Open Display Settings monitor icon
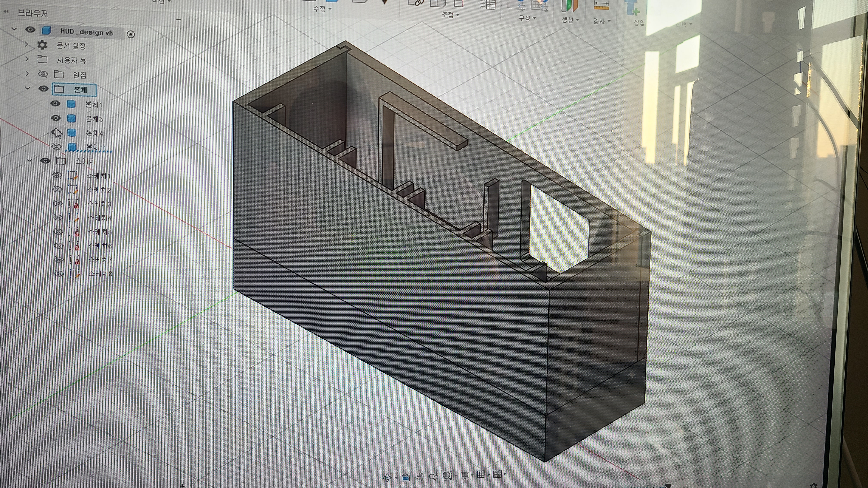 465,475
